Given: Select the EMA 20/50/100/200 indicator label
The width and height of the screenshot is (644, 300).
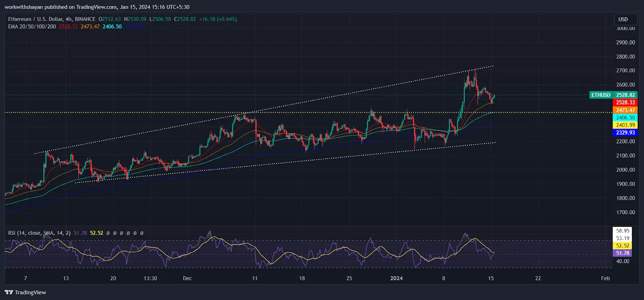Looking at the screenshot, I should pyautogui.click(x=32, y=27).
